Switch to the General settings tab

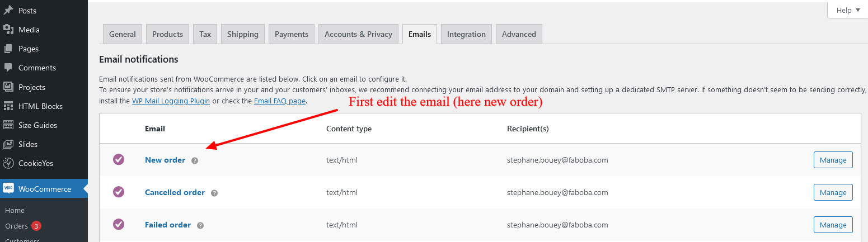coord(123,34)
